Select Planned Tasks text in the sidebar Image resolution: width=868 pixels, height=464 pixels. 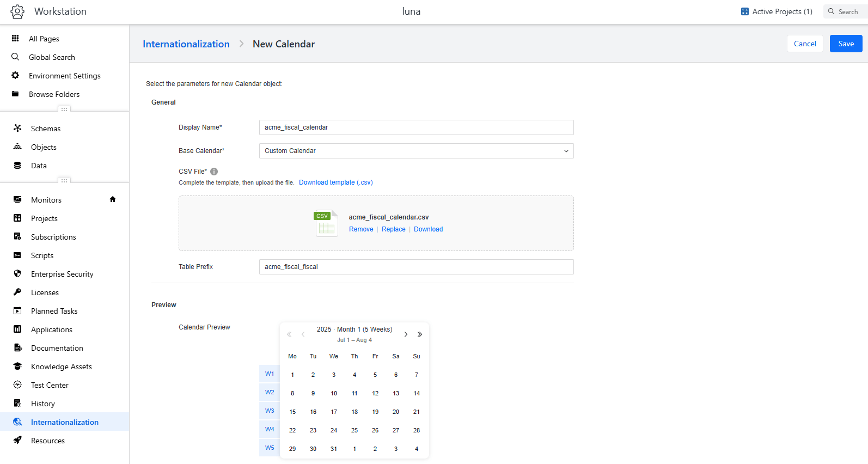[x=54, y=311]
